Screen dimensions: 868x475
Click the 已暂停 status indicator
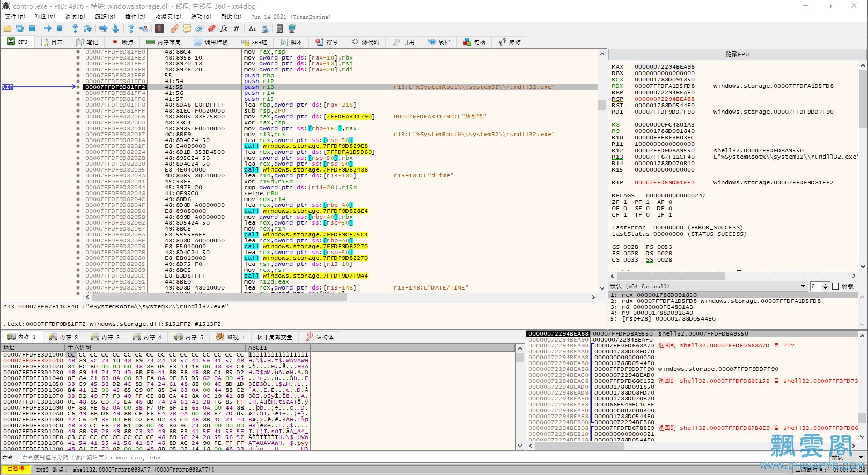(16, 469)
